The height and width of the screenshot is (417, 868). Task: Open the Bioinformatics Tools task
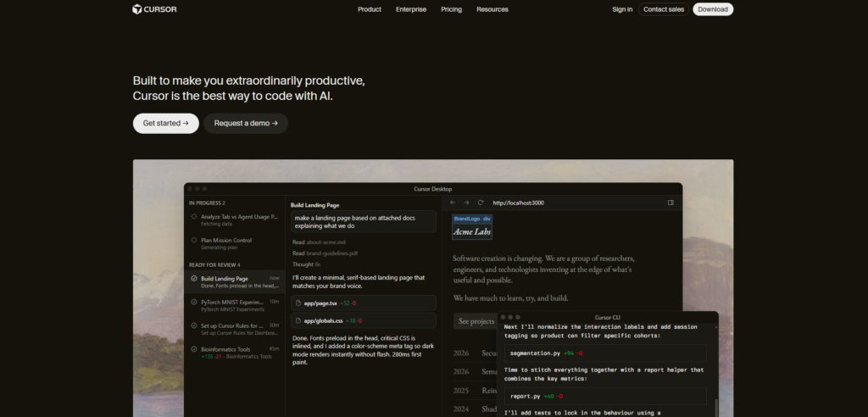235,353
